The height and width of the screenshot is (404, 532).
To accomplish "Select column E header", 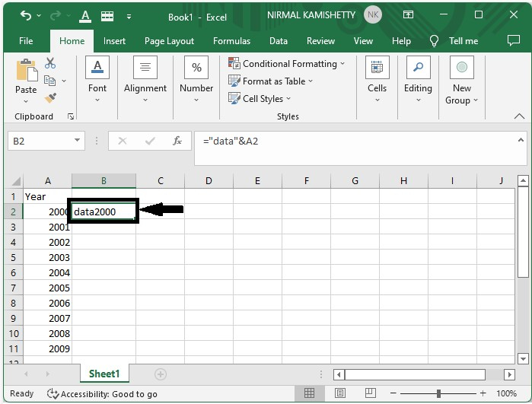I will coord(257,181).
